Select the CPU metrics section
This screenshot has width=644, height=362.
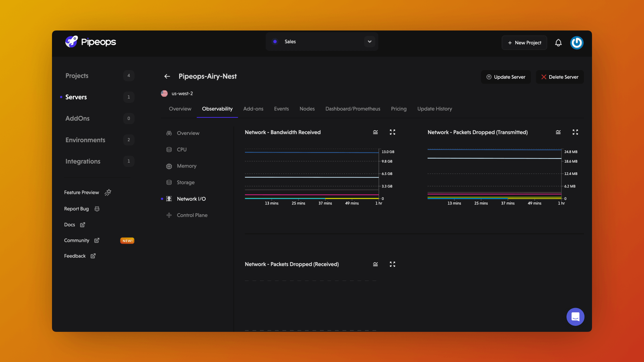(x=182, y=149)
